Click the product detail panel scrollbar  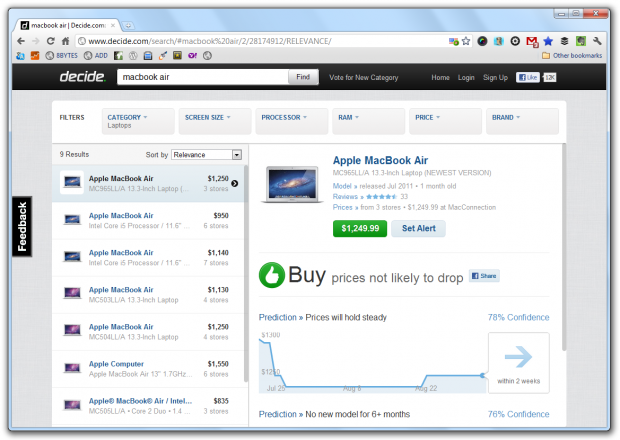(564, 247)
